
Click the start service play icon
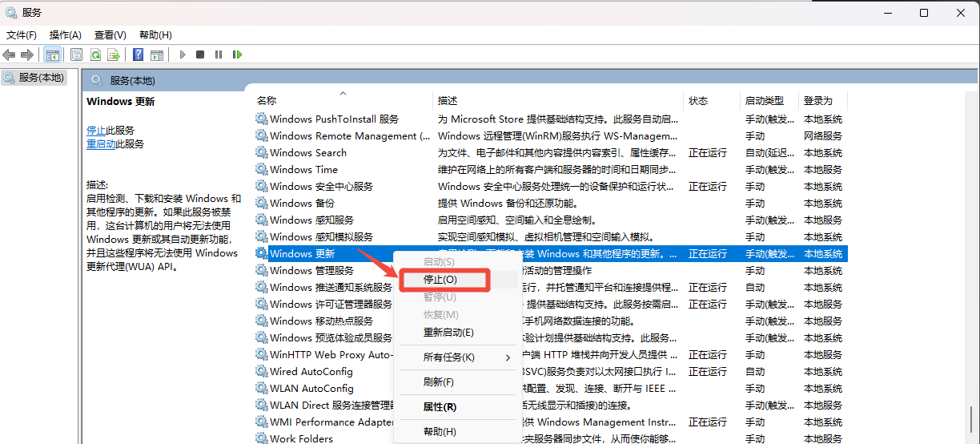(183, 54)
